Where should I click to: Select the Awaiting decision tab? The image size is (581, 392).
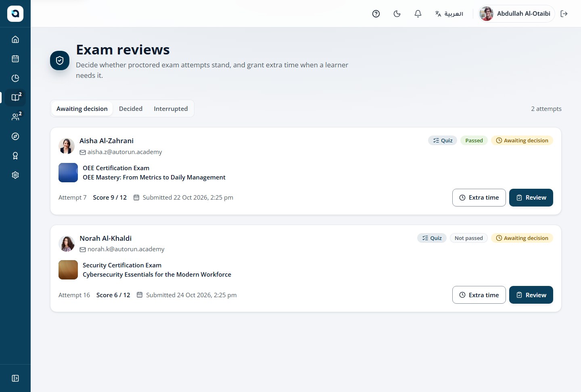[82, 109]
